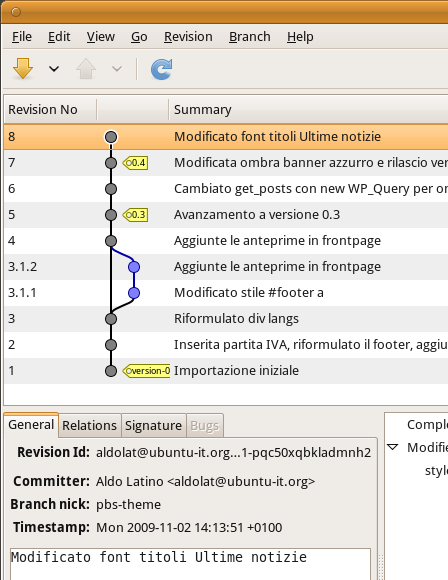Switch to the Signature tab
This screenshot has height=580, width=448.
tap(153, 425)
